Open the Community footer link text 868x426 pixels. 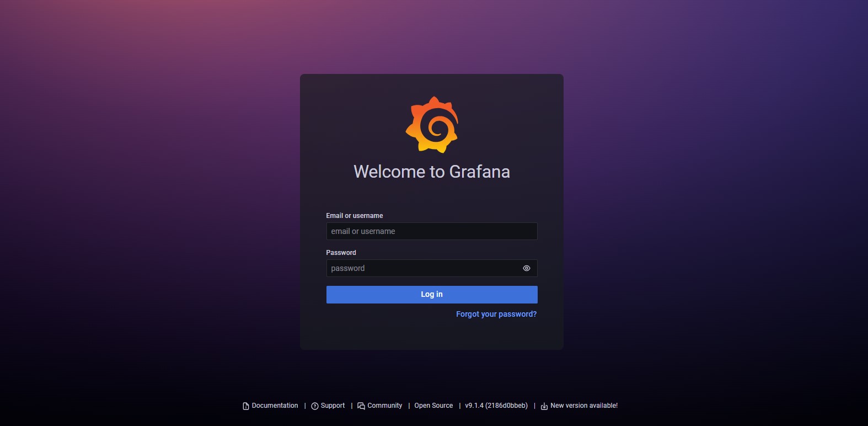[x=385, y=406]
